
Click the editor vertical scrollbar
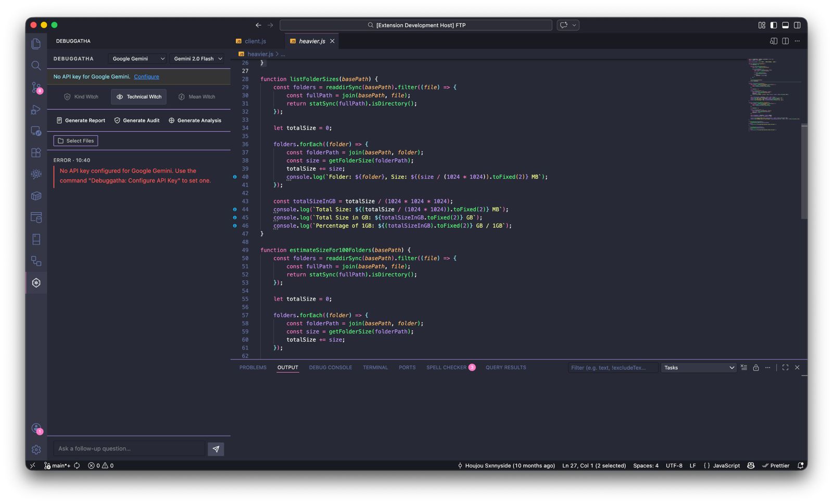pos(804,172)
